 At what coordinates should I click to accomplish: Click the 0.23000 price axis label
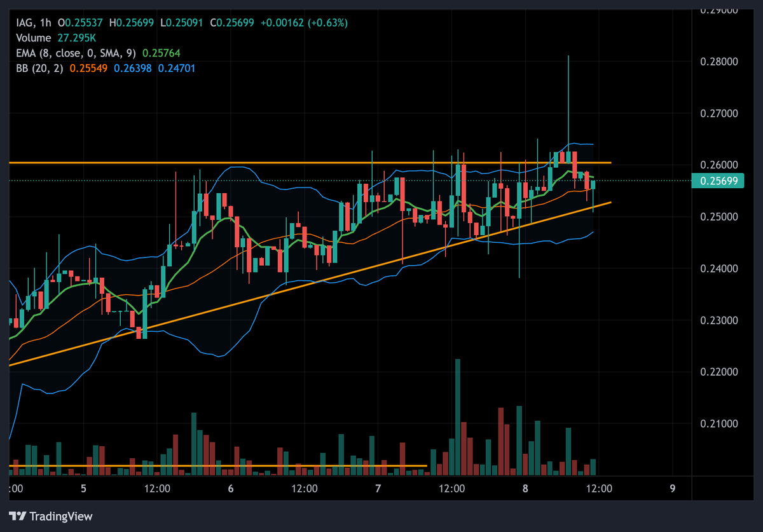(718, 320)
